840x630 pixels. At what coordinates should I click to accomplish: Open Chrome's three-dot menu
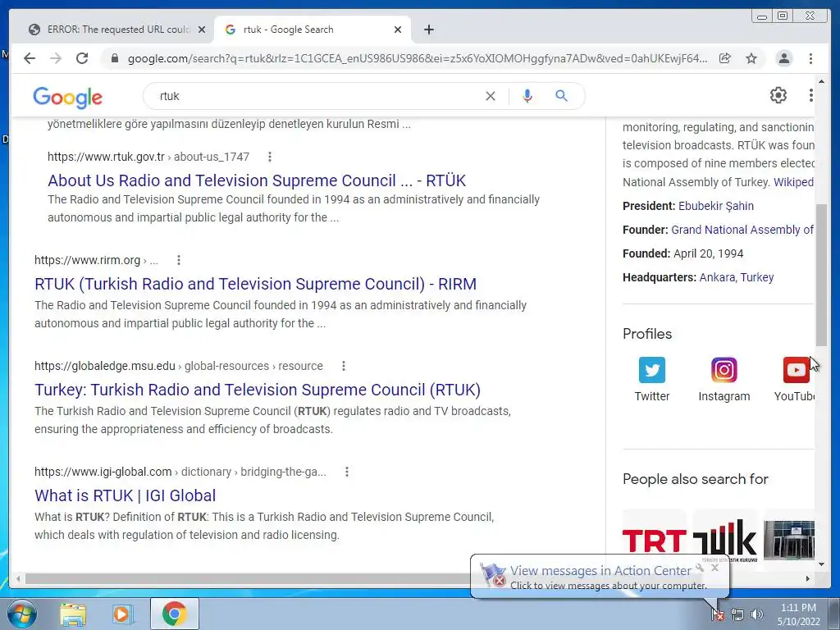[810, 58]
